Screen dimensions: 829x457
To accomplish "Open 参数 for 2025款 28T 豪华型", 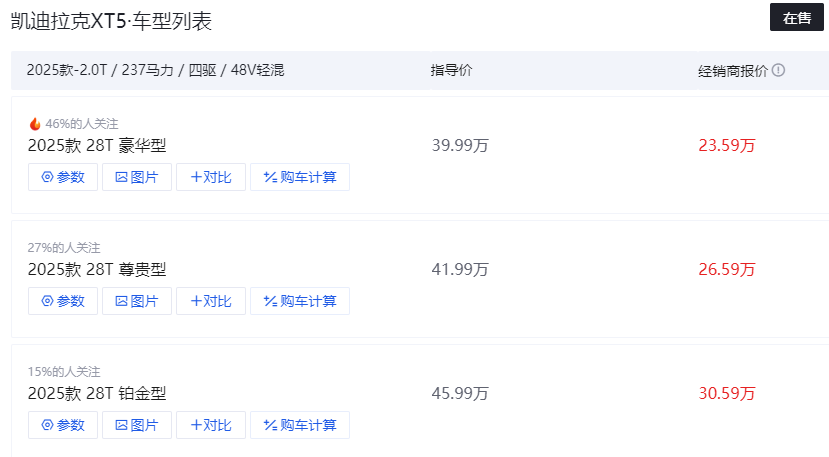I will [x=63, y=177].
